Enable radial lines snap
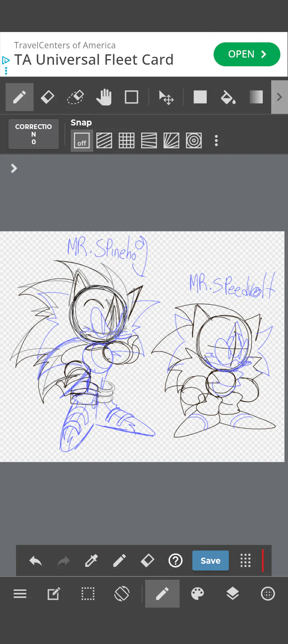 (x=172, y=141)
